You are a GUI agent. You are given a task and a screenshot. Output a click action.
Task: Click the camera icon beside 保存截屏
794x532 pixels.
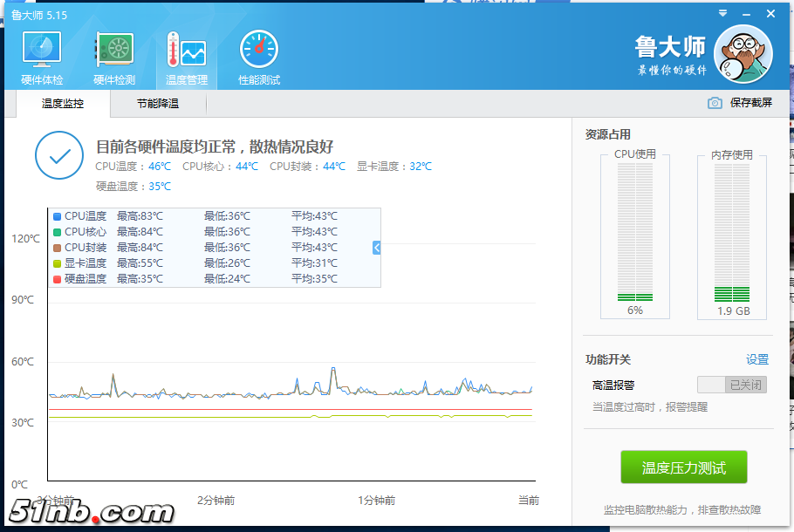[x=715, y=103]
